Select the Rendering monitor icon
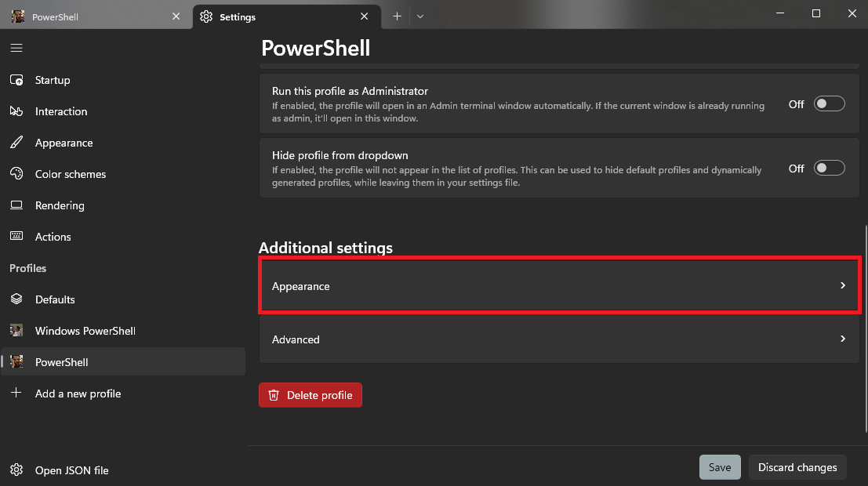The width and height of the screenshot is (868, 486). pos(16,205)
